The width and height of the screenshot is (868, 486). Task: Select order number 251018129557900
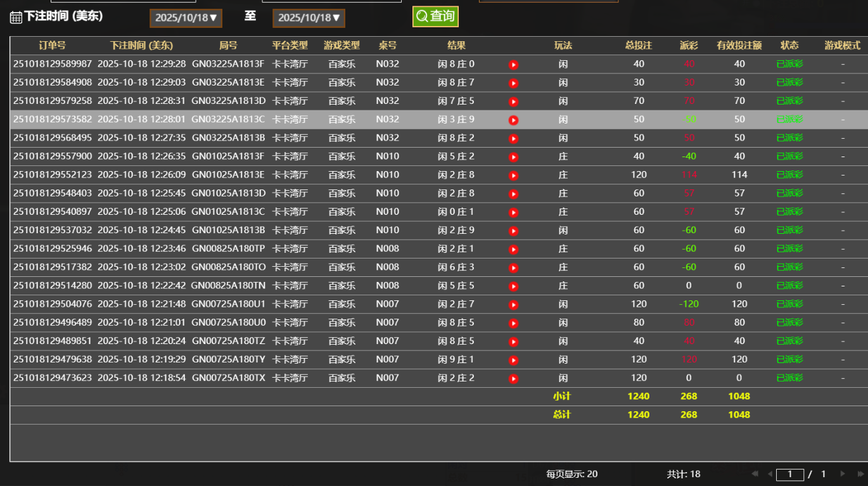(53, 157)
